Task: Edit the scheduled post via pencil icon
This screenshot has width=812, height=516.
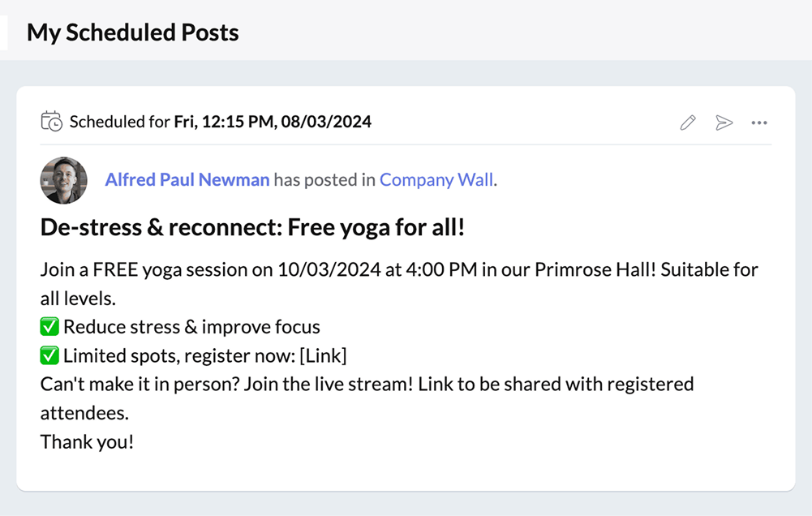Action: coord(688,123)
